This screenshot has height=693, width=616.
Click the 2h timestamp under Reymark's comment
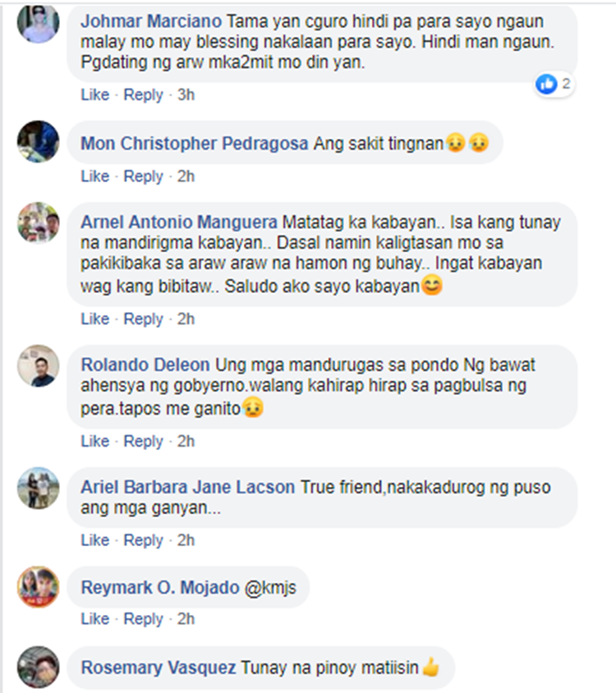coord(186,619)
